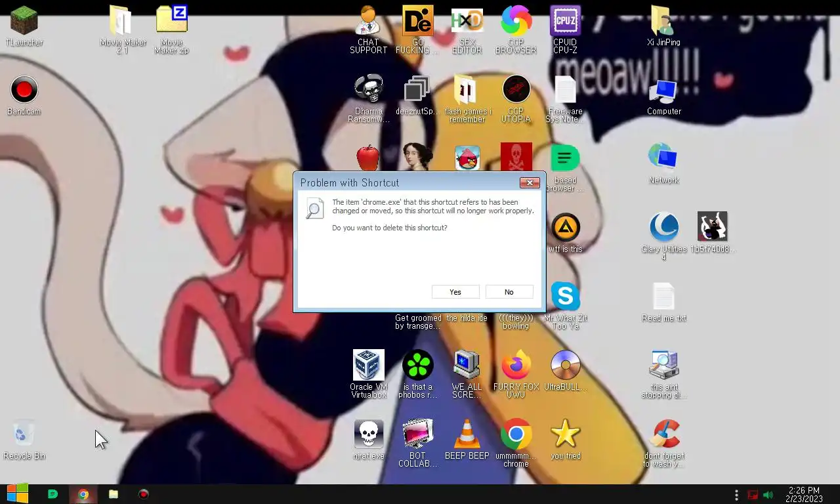Select the Computer desktop icon
Viewport: 840px width, 504px height.
[663, 97]
